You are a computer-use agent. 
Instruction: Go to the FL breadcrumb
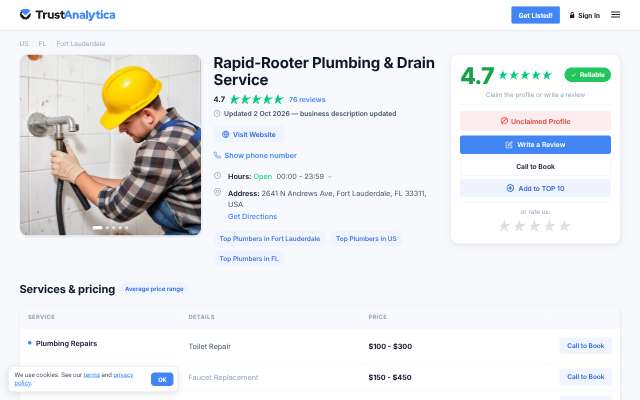pyautogui.click(x=42, y=43)
